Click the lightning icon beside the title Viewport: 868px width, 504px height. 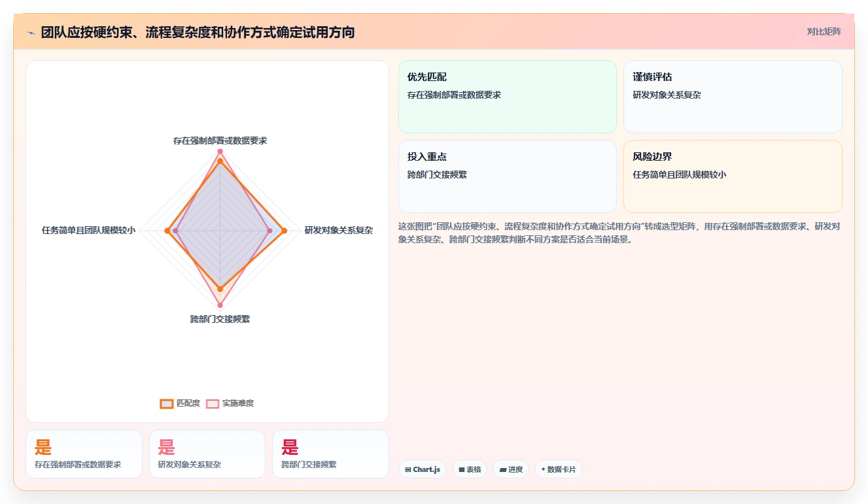point(31,32)
